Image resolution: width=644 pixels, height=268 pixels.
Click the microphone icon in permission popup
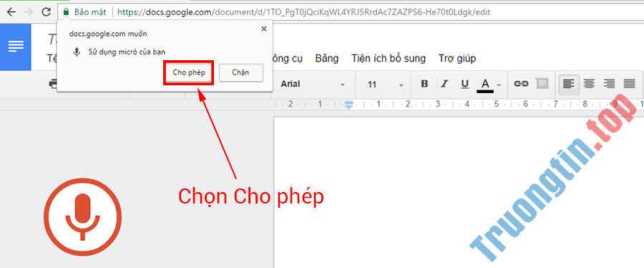[x=76, y=52]
